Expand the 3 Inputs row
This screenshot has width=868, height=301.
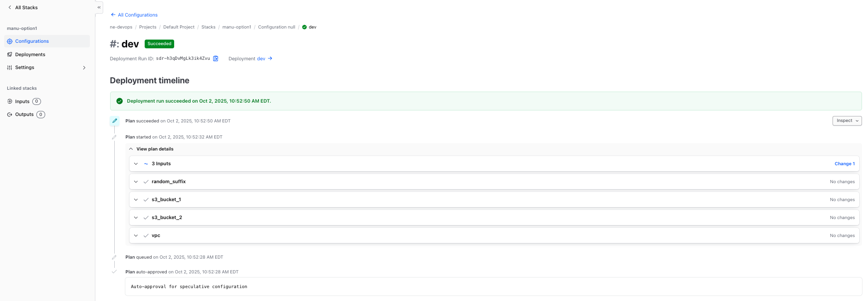[136, 164]
